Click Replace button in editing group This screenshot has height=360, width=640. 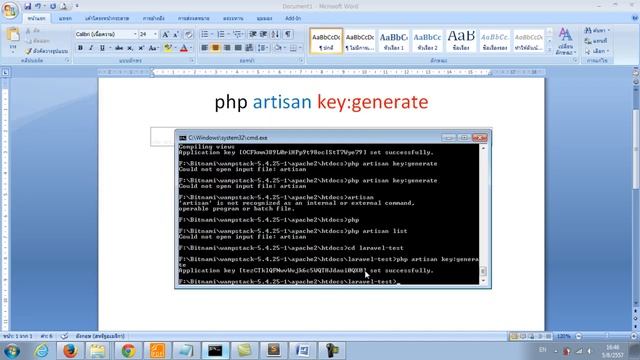(x=596, y=41)
